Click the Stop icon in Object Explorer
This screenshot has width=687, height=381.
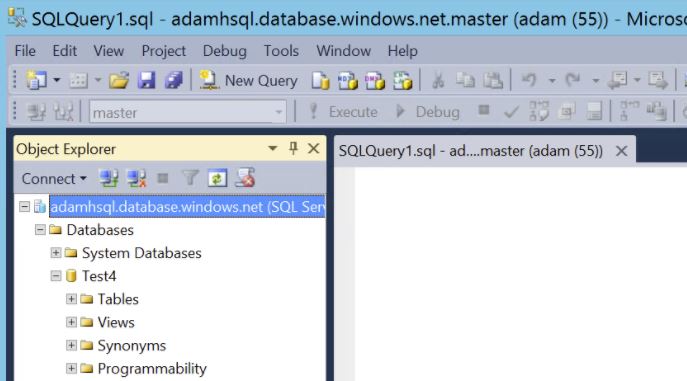pos(163,178)
